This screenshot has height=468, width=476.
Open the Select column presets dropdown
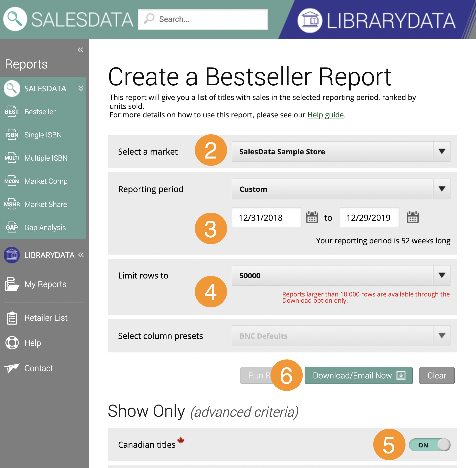[x=341, y=336]
